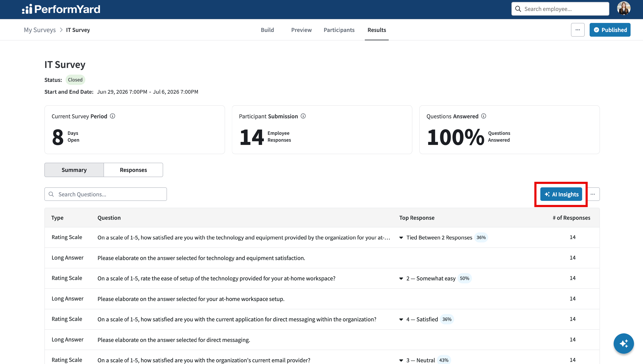Click the Closed status badge
The image size is (643, 364).
point(75,80)
